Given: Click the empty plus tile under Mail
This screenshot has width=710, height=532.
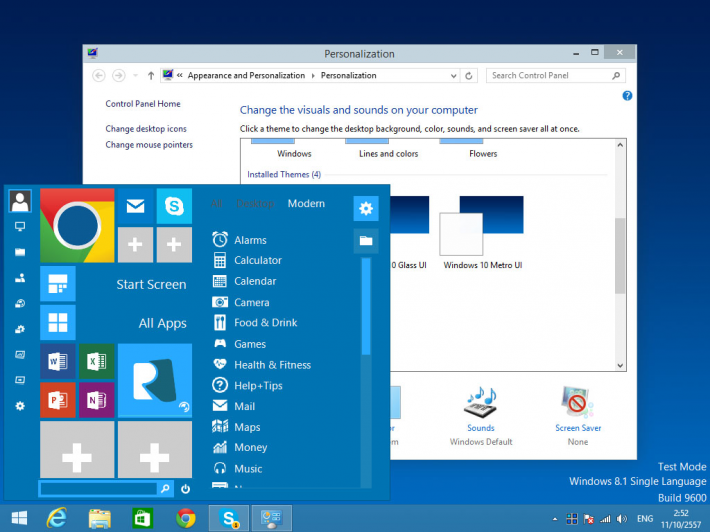Looking at the screenshot, I should pyautogui.click(x=135, y=244).
